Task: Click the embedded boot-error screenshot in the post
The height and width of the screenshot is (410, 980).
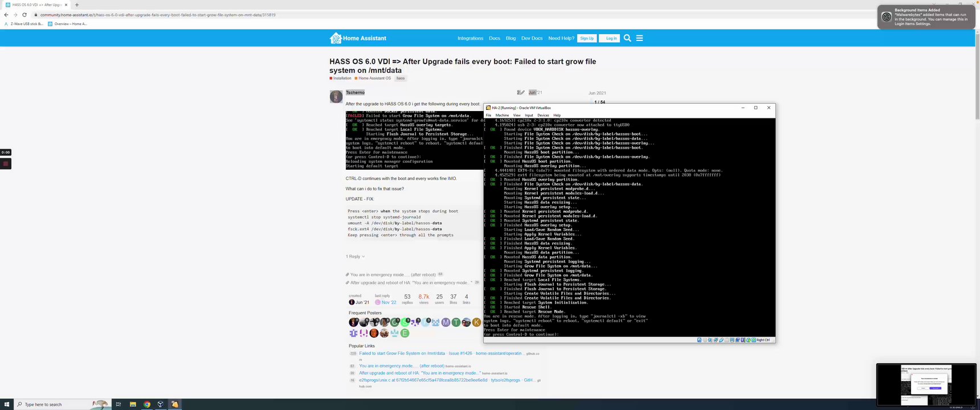Action: point(414,140)
